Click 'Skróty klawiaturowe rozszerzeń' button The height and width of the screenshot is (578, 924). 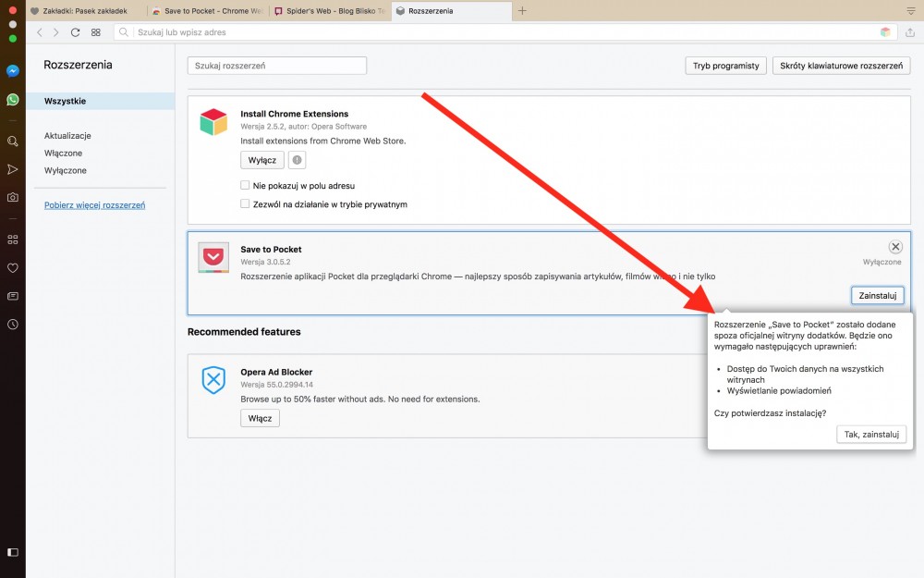pyautogui.click(x=841, y=66)
